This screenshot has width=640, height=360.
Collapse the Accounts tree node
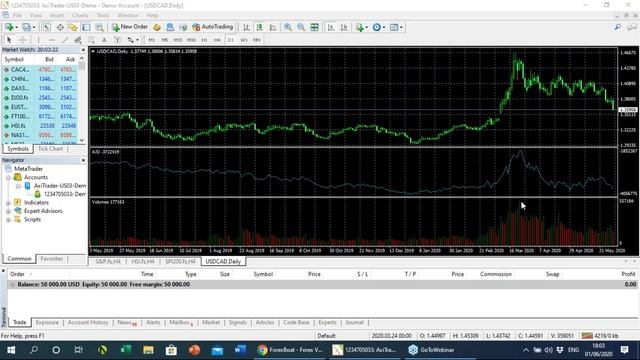(x=8, y=178)
